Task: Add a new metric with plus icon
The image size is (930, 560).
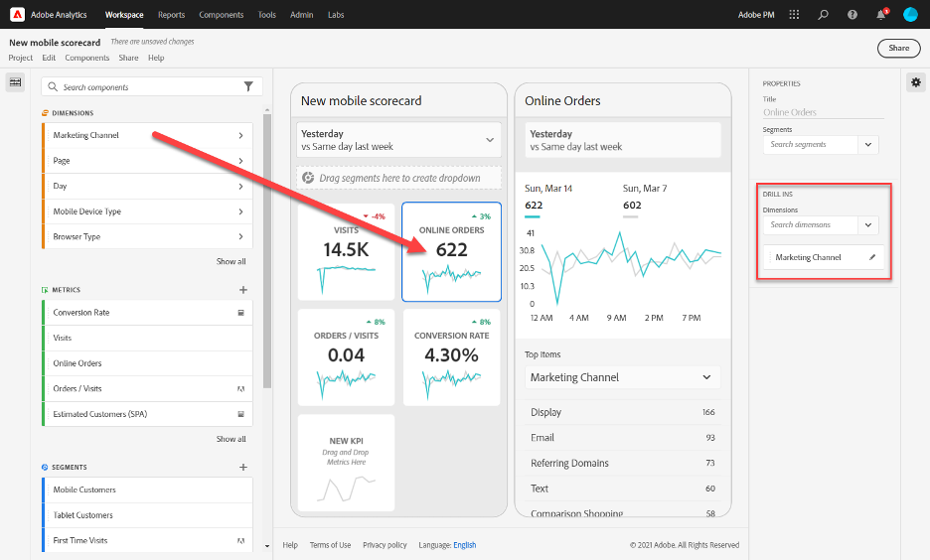Action: 243,290
